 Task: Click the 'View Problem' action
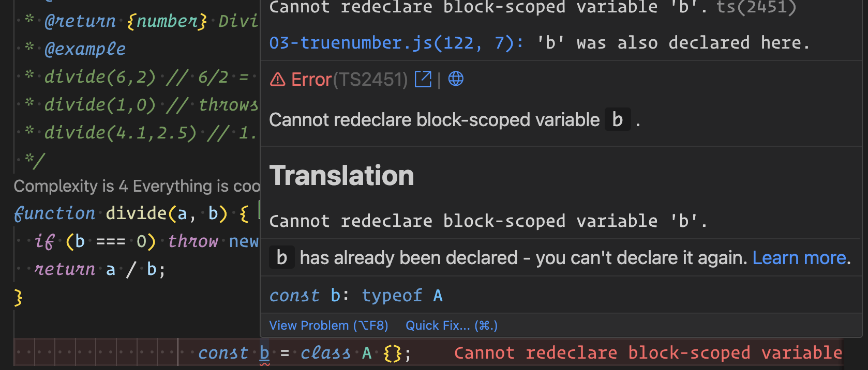(328, 326)
